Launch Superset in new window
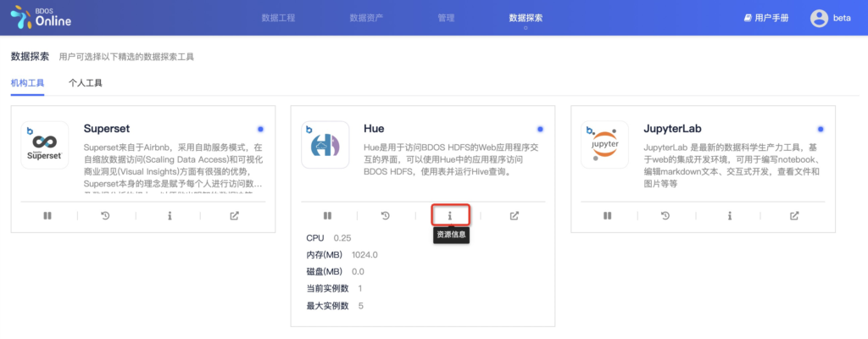This screenshot has height=339, width=868. [235, 215]
